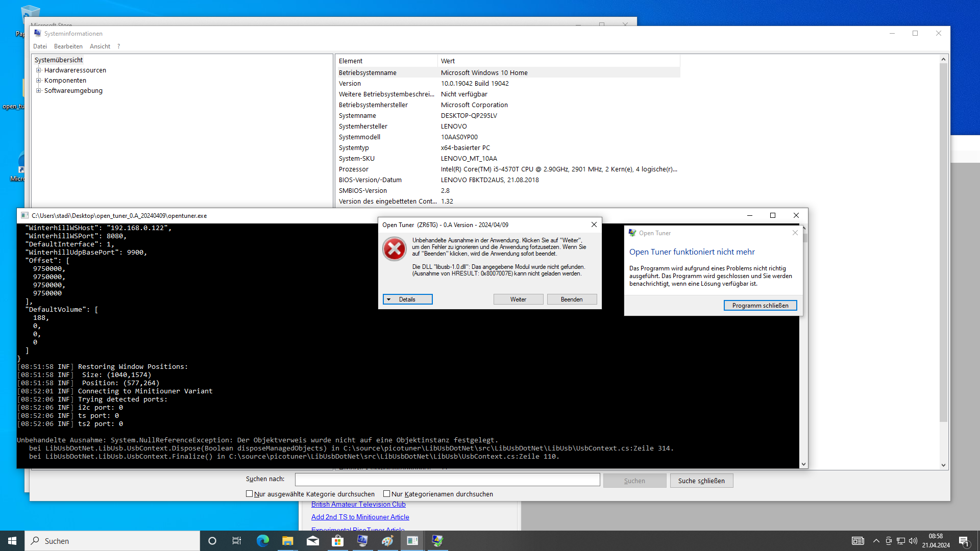Select the Systemmodell row
Viewport: 980px width, 551px height.
tap(508, 137)
